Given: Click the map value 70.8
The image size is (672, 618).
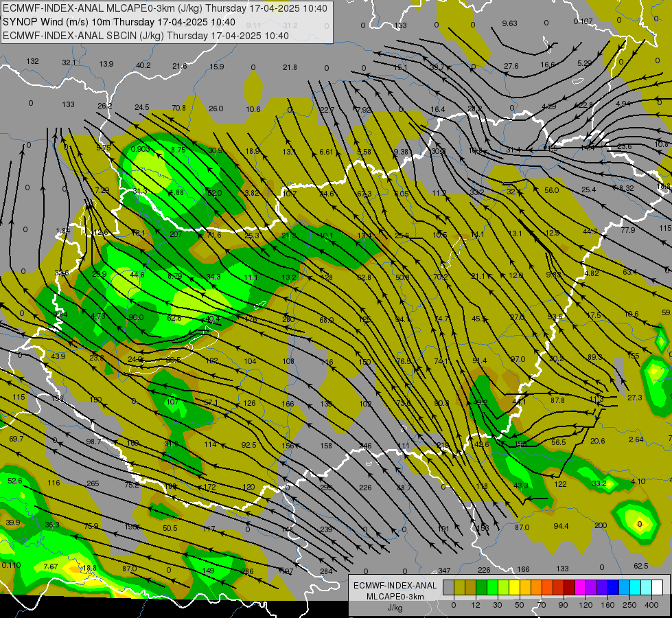Looking at the screenshot, I should coord(178,108).
